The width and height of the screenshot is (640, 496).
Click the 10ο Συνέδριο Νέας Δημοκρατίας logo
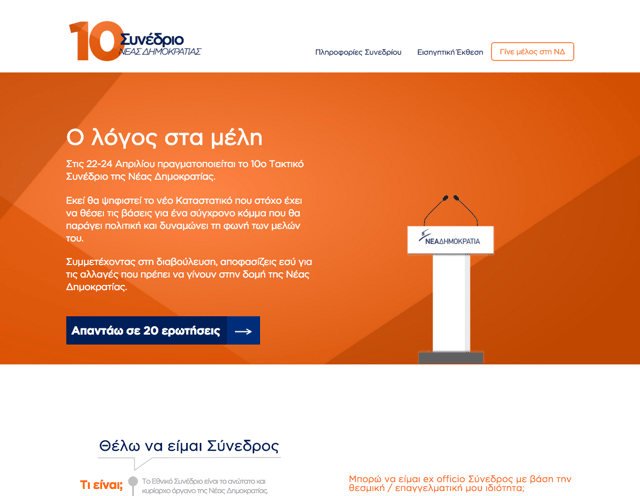tap(136, 41)
